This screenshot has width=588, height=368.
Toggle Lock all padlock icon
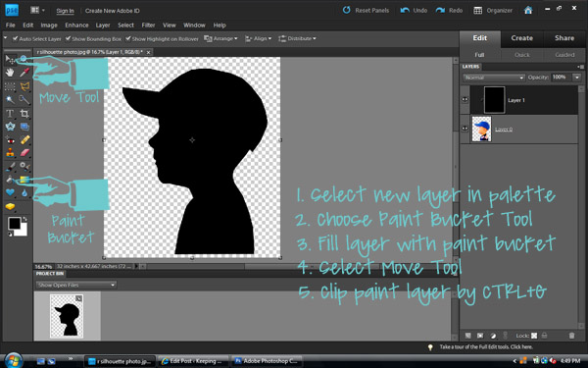click(544, 336)
